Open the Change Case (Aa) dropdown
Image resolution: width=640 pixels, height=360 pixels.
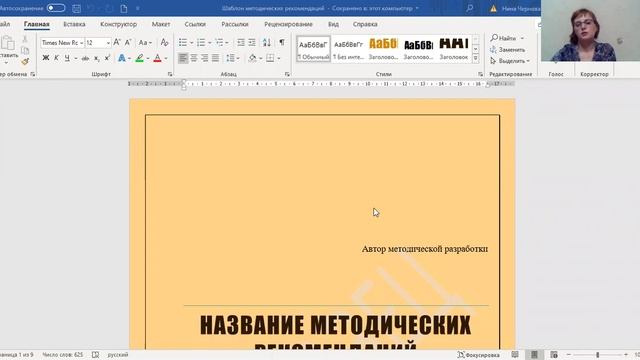(145, 42)
